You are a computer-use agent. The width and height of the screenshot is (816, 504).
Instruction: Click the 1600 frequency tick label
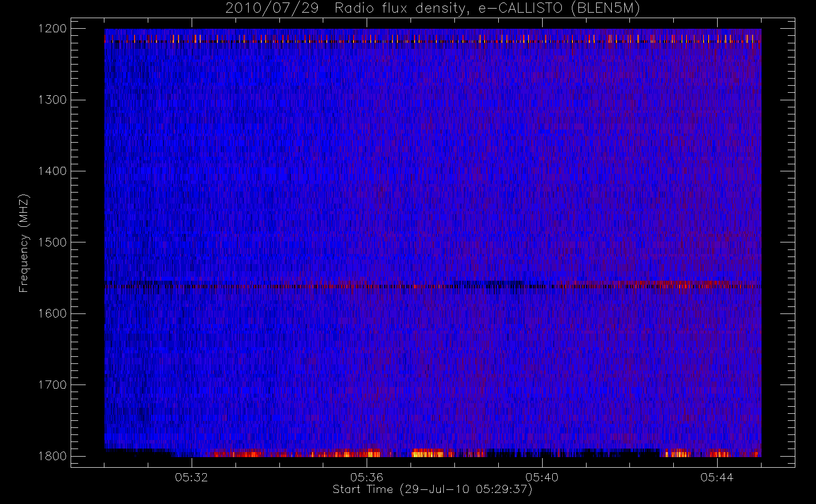52,313
